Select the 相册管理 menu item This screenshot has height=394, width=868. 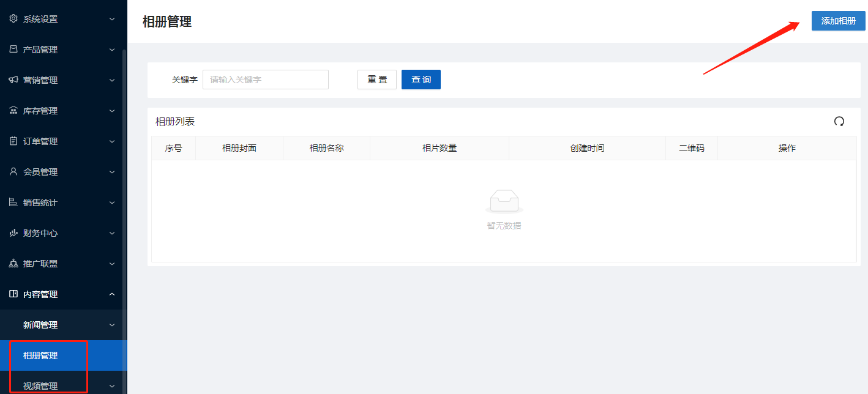pos(40,355)
